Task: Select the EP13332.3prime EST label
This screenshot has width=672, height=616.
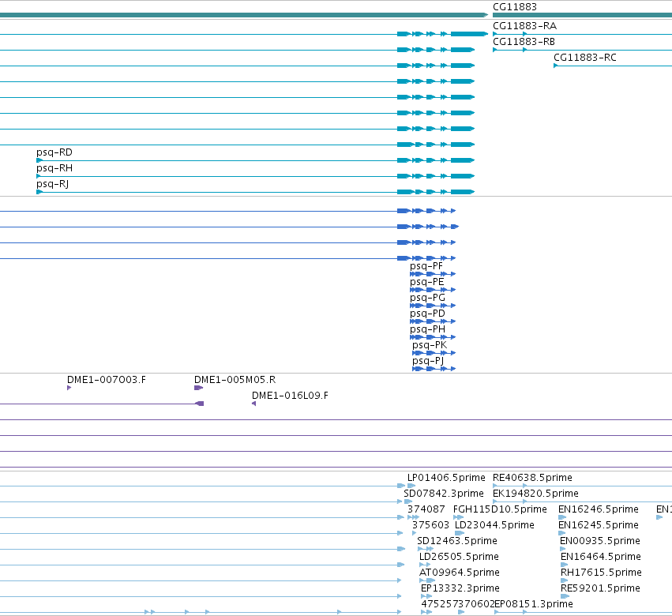Action: (460, 588)
